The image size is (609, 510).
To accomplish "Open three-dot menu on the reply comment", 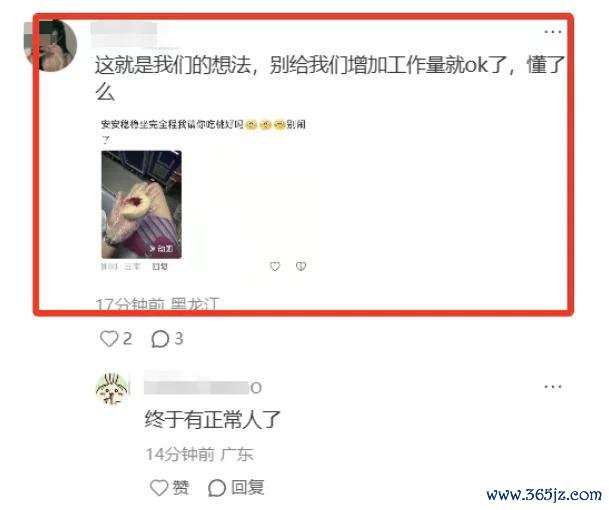I will coord(553,386).
